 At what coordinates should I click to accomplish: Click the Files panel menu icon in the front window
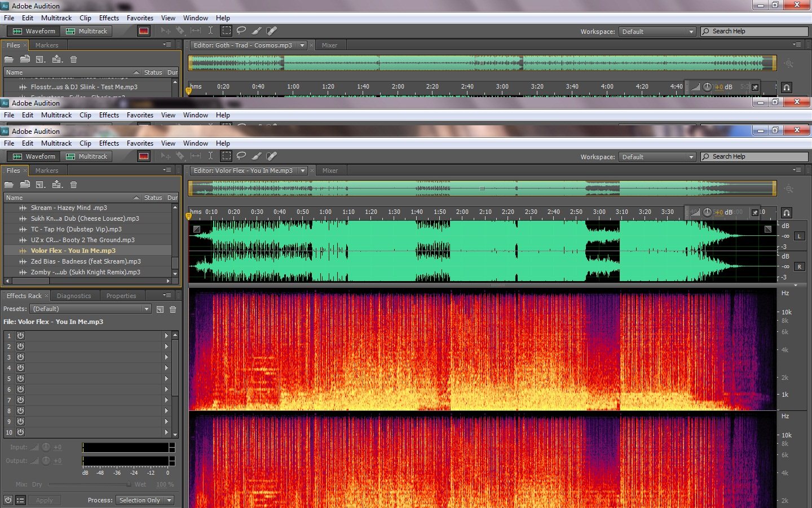tap(167, 170)
